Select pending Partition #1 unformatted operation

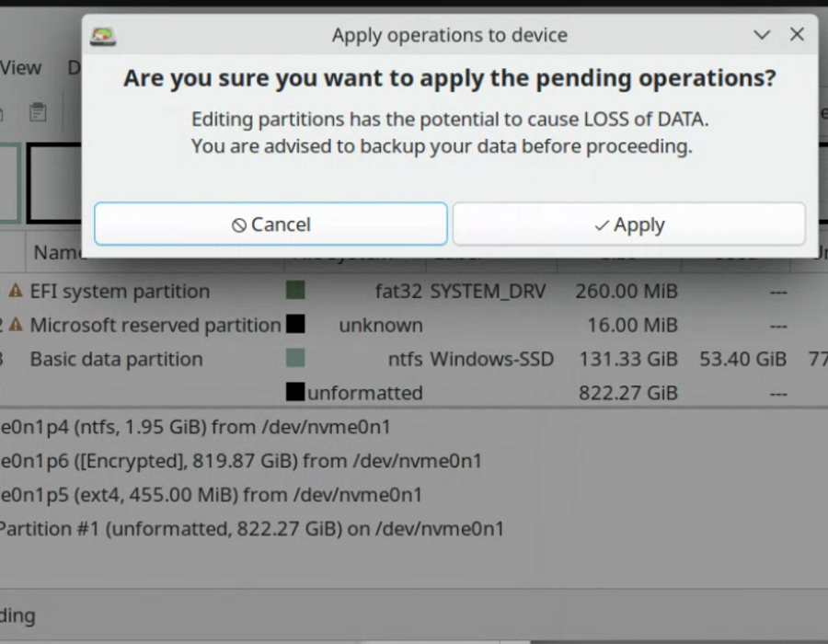(x=252, y=529)
